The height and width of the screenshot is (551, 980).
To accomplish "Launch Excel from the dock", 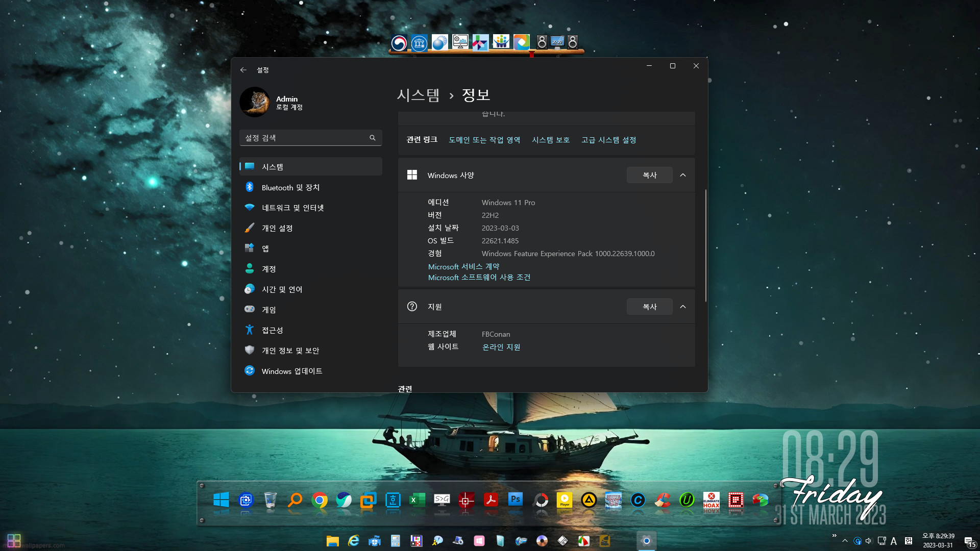I will (417, 500).
